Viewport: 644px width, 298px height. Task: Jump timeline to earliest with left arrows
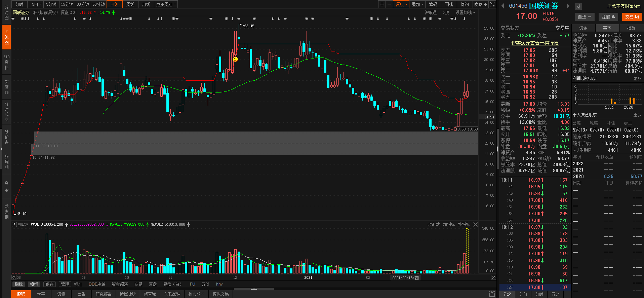pos(14,277)
